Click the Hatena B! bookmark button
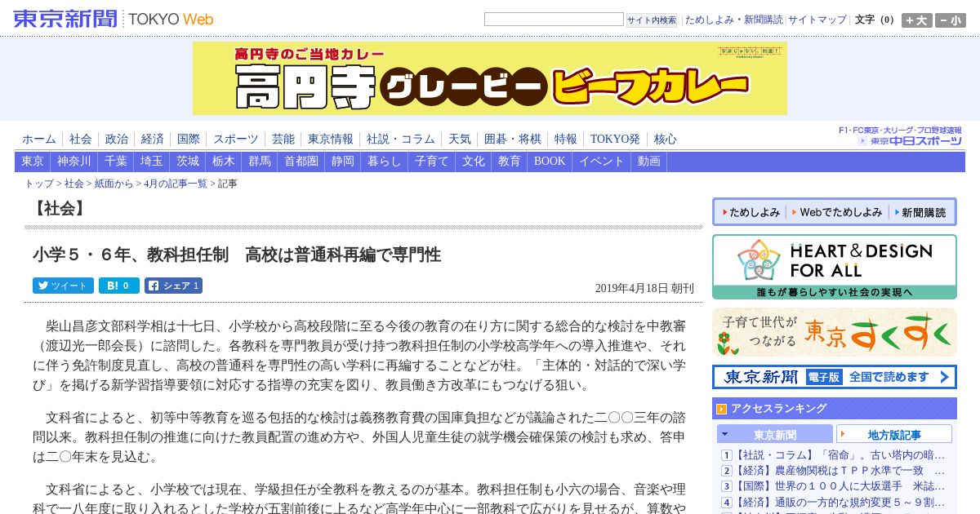 click(x=119, y=286)
